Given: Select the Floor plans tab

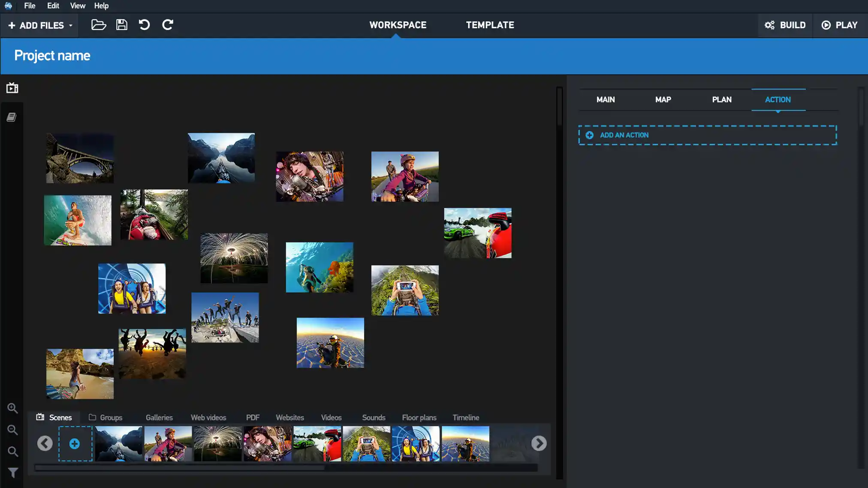Looking at the screenshot, I should coord(419,417).
